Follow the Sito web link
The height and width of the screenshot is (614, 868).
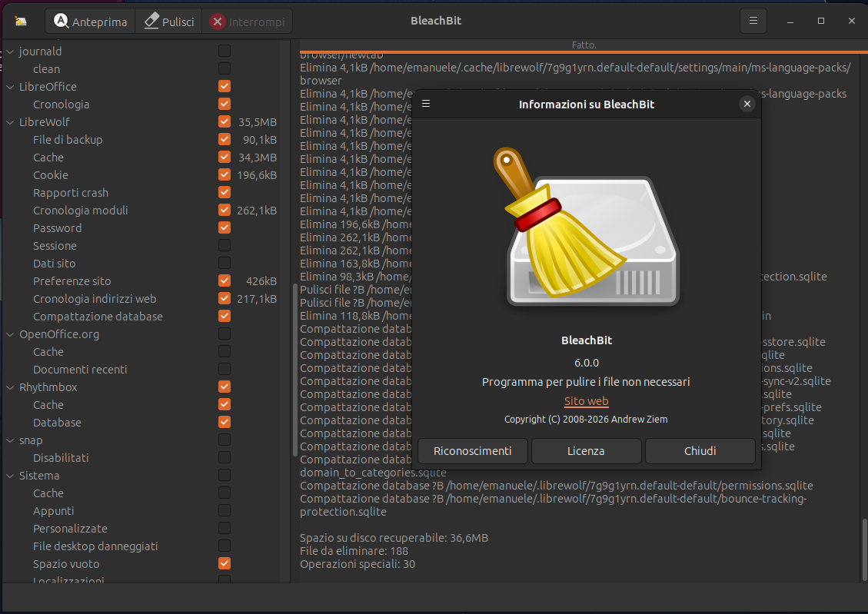click(x=586, y=401)
